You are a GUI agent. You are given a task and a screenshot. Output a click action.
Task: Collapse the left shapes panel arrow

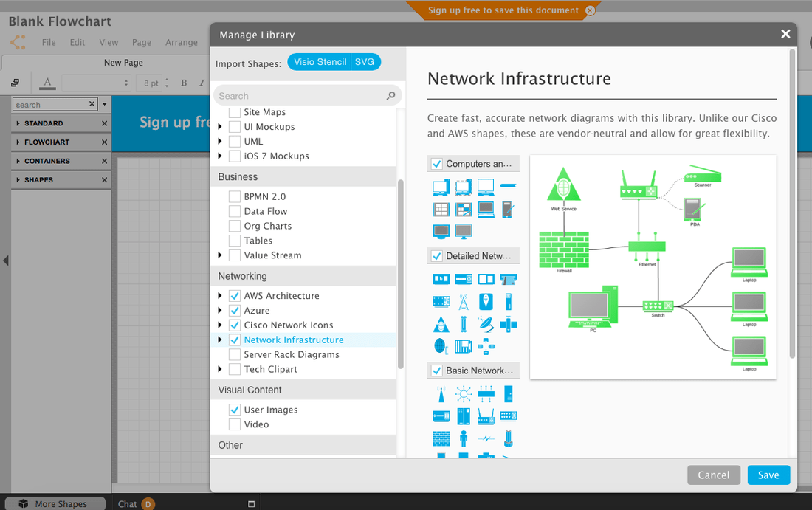pyautogui.click(x=6, y=261)
